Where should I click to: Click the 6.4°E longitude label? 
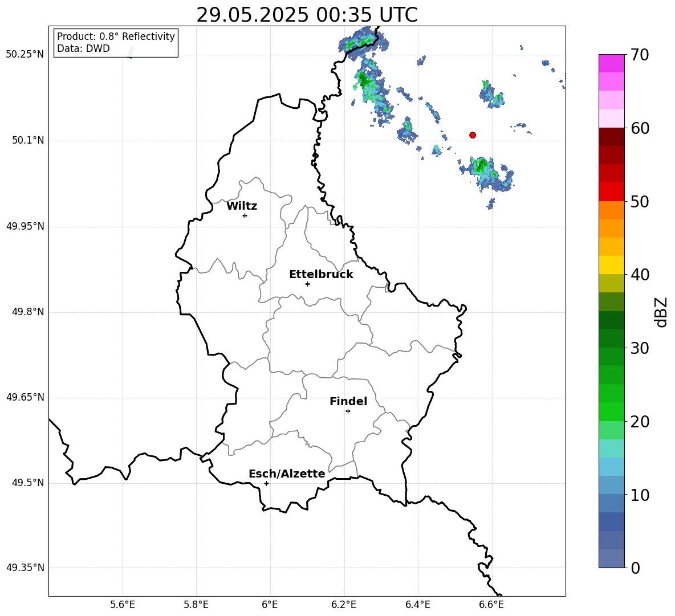point(417,605)
